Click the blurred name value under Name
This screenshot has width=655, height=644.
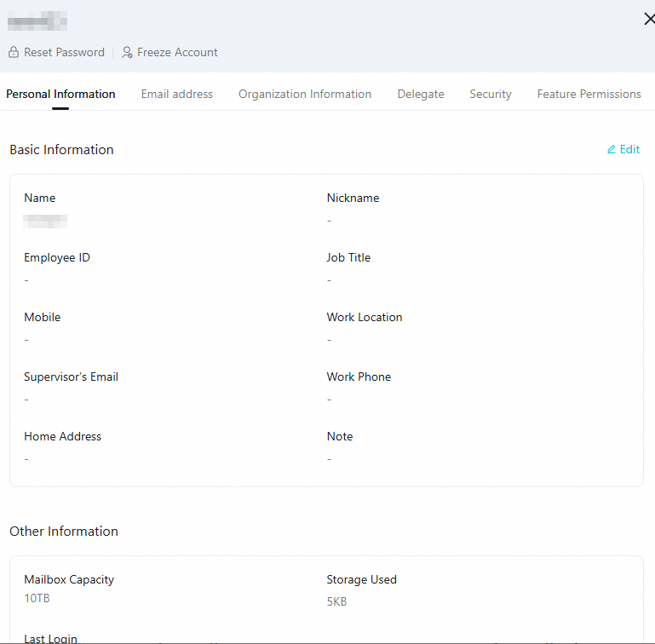45,221
